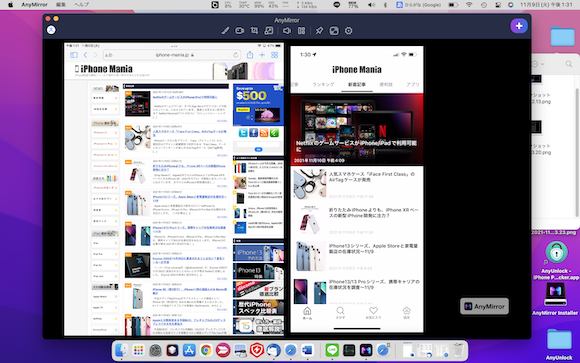
Task: Click the fullscreen expand icon in toolbar
Action: [334, 31]
